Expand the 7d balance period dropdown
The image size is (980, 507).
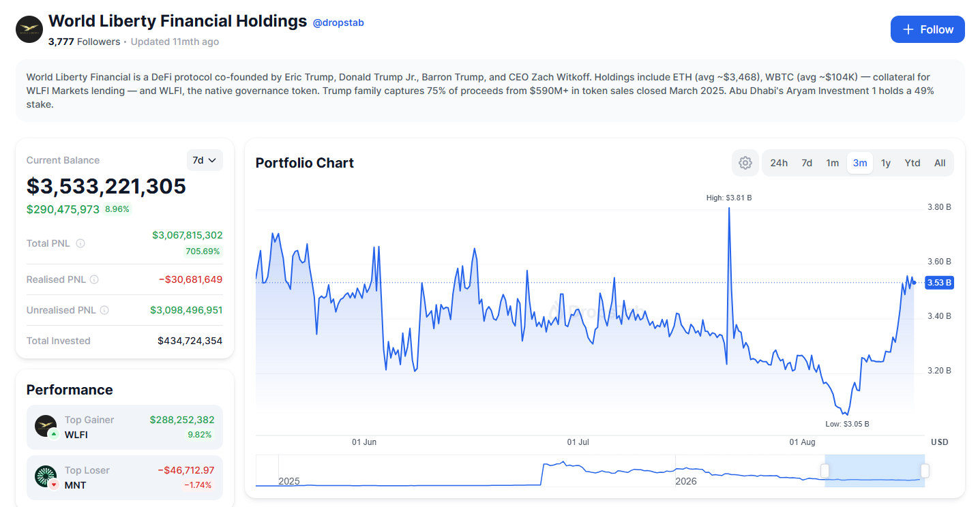pyautogui.click(x=205, y=160)
